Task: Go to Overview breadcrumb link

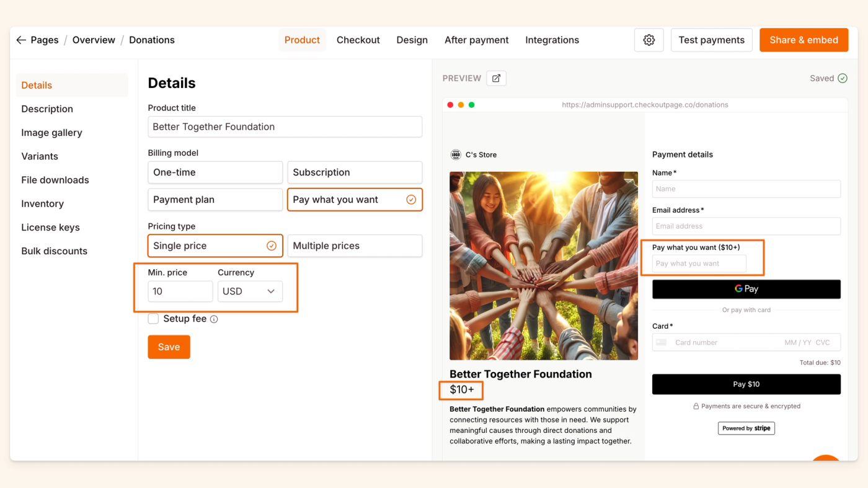Action: click(x=94, y=40)
